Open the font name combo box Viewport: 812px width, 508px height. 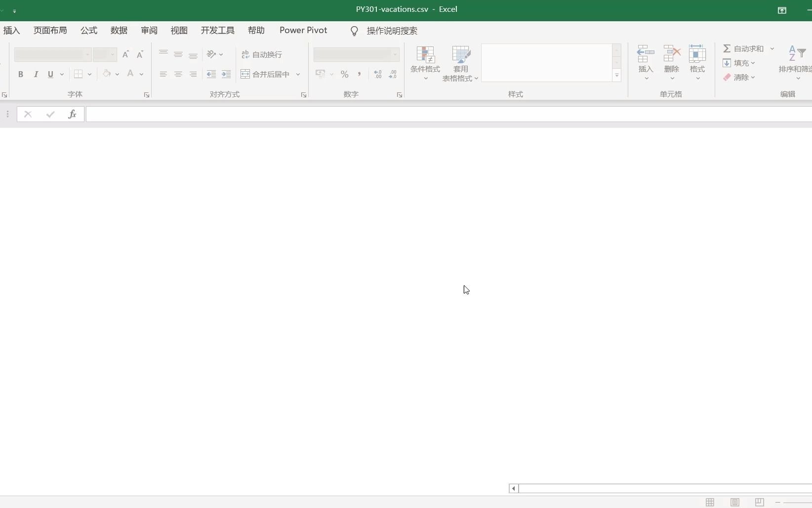[x=52, y=54]
